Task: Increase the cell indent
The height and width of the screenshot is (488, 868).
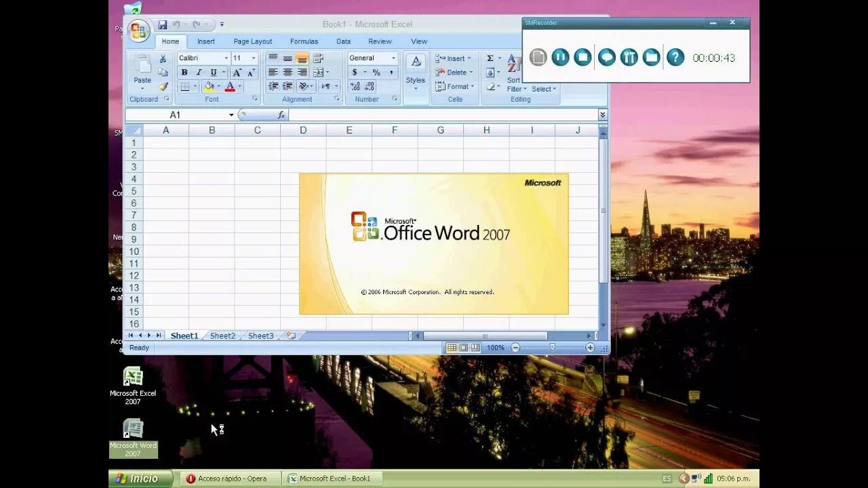Action: pyautogui.click(x=288, y=87)
